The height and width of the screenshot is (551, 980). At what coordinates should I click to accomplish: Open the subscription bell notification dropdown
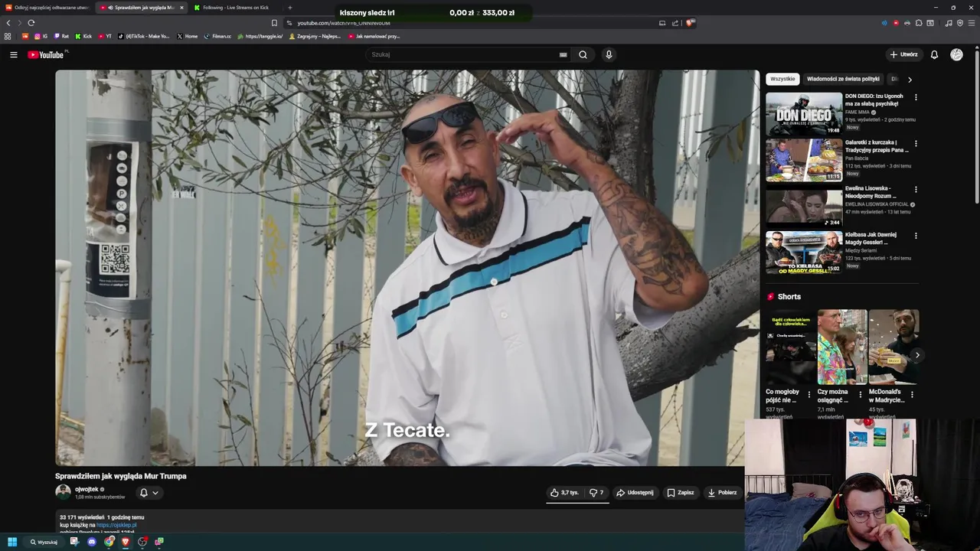click(149, 493)
